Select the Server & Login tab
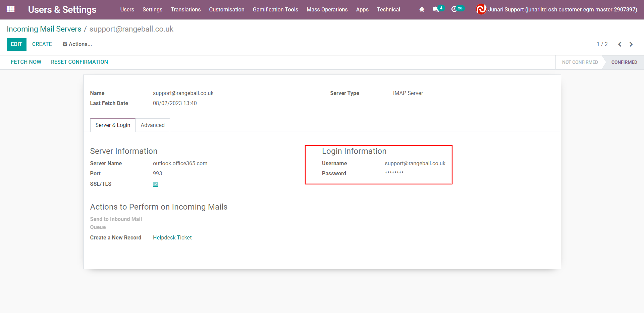The height and width of the screenshot is (313, 644). tap(113, 125)
